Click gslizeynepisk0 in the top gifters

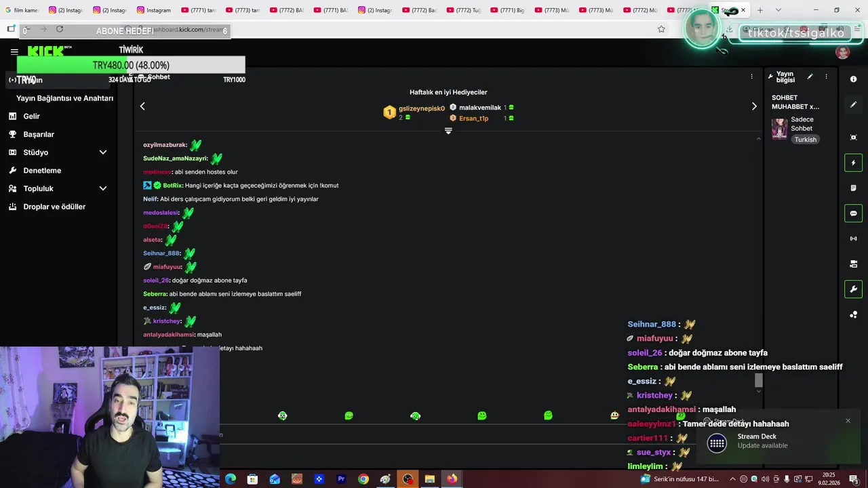tap(422, 108)
